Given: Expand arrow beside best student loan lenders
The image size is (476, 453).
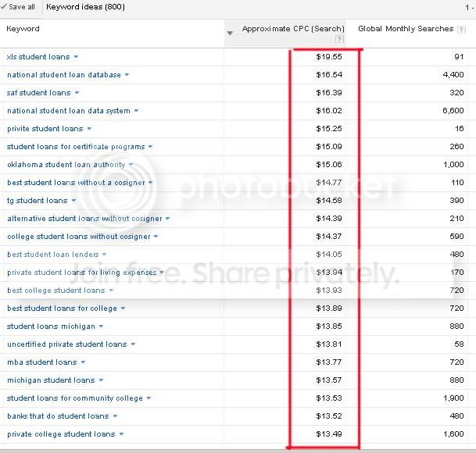Looking at the screenshot, I should pos(104,255).
